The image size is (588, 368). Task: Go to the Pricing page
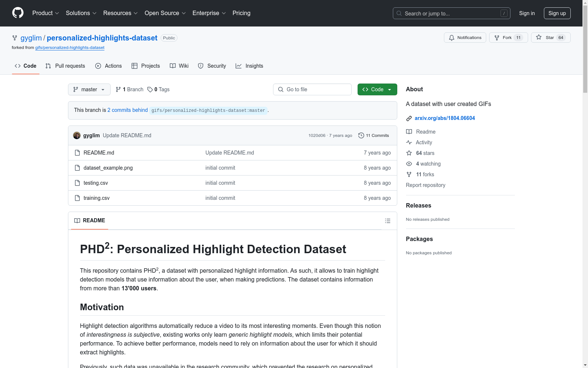click(x=241, y=13)
